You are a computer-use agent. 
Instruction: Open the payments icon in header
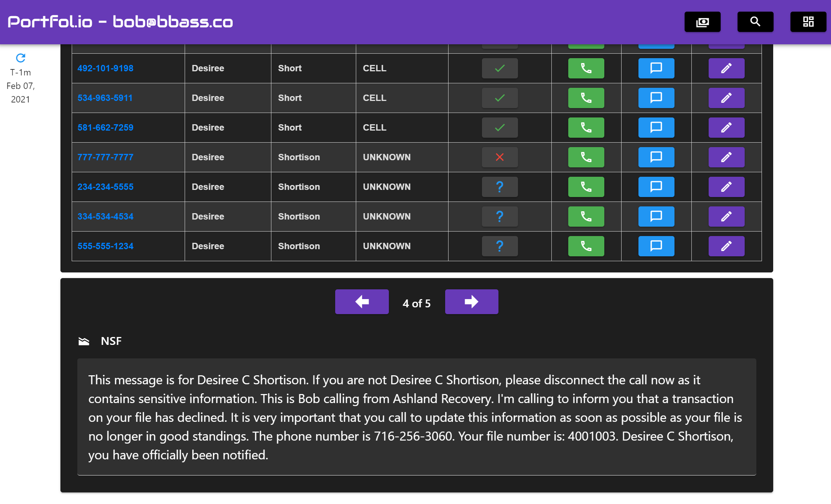[702, 22]
